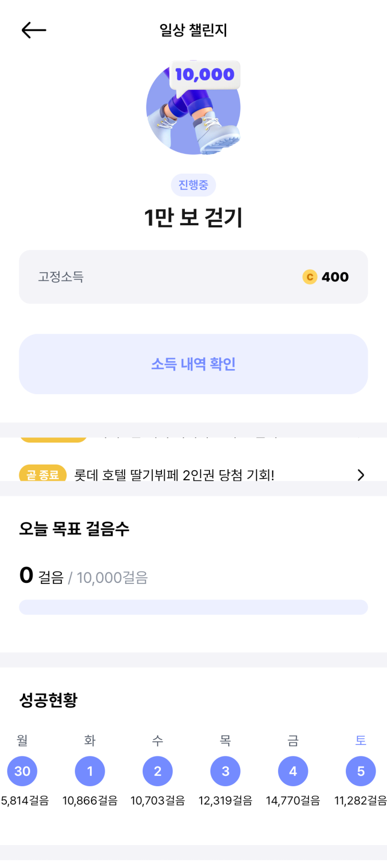Tap the 14,770걸음 step count

coord(293,801)
